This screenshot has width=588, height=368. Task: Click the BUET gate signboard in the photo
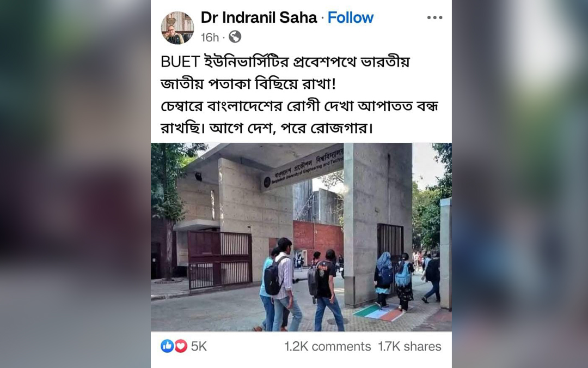302,168
